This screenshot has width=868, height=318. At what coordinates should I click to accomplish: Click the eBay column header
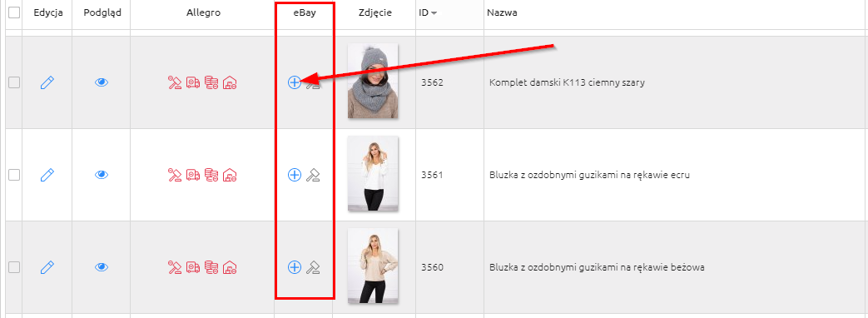[x=305, y=12]
